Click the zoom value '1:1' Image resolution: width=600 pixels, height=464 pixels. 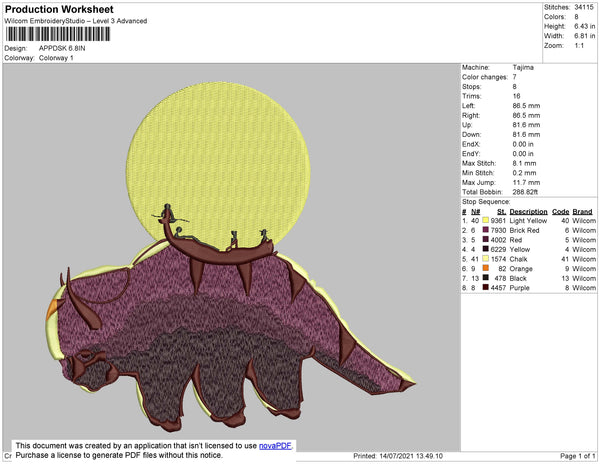click(x=579, y=46)
